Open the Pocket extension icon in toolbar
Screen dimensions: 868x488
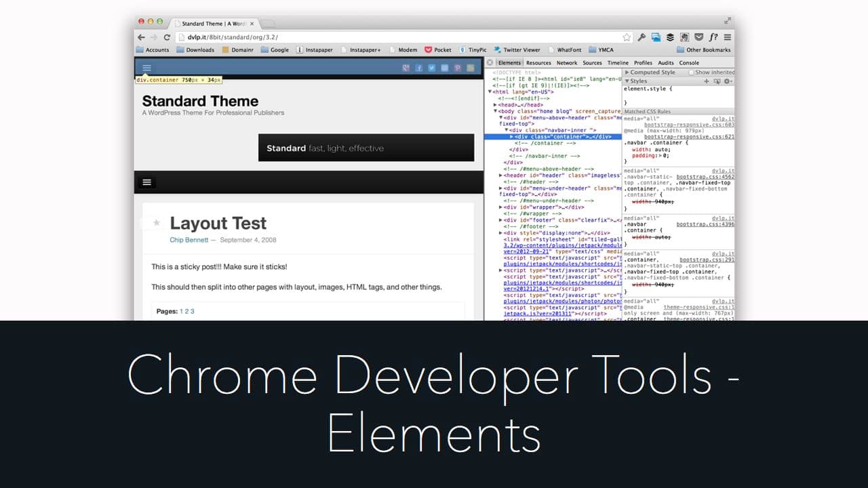pyautogui.click(x=698, y=37)
